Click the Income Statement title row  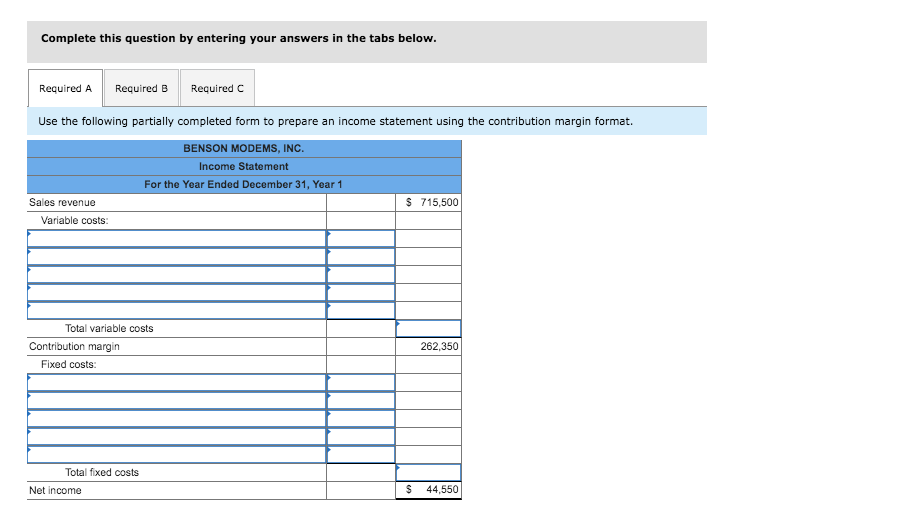pos(244,167)
